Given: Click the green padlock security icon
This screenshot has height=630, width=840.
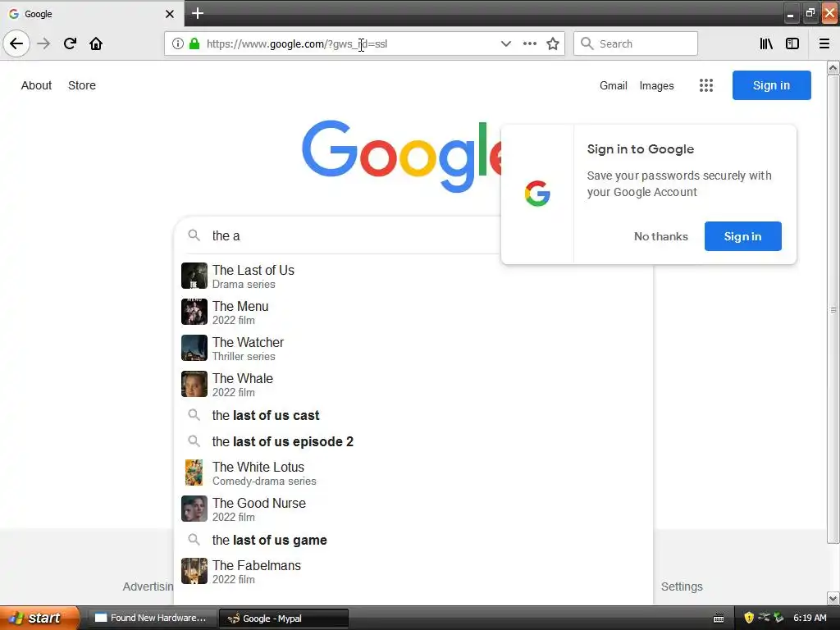Looking at the screenshot, I should point(194,43).
